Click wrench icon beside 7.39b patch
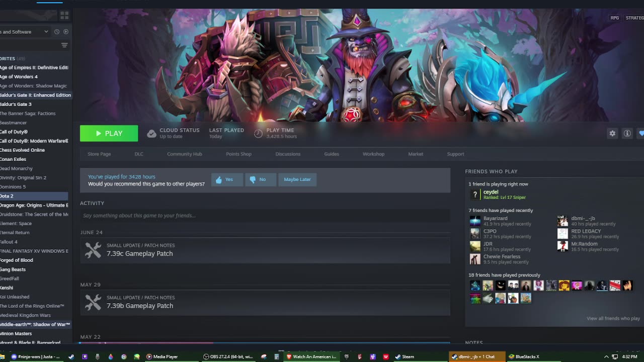644x362 pixels. click(93, 302)
